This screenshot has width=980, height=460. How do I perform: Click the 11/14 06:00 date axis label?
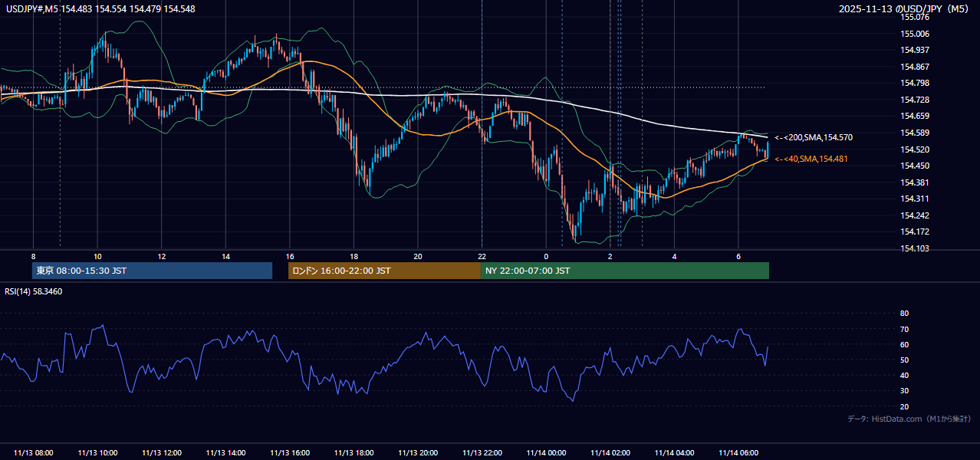738,453
